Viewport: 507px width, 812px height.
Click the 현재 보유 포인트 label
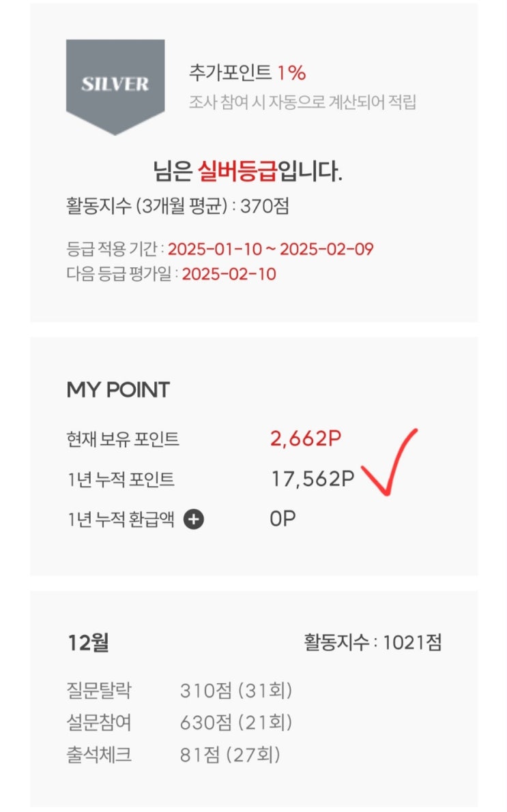tap(123, 439)
